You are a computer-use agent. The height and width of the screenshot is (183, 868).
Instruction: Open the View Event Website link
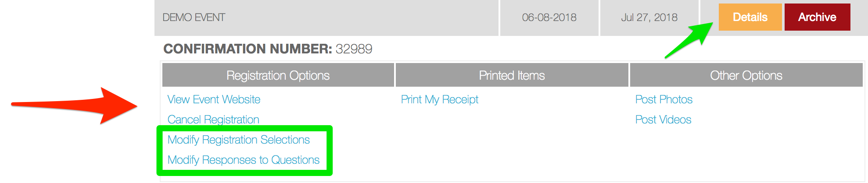click(214, 99)
